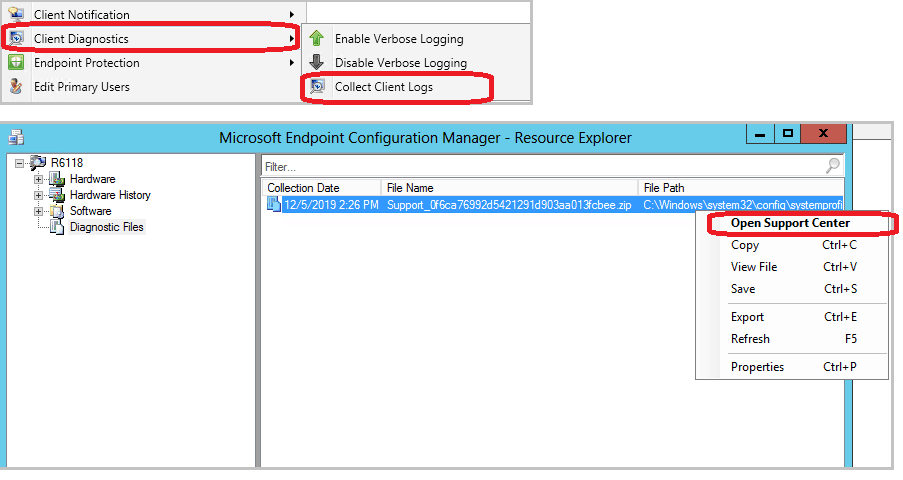Image resolution: width=903 pixels, height=480 pixels.
Task: Choose Refresh from the context menu
Action: [792, 339]
